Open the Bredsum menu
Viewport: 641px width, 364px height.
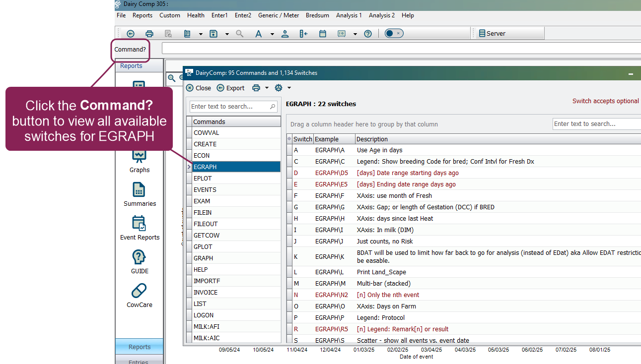point(317,15)
